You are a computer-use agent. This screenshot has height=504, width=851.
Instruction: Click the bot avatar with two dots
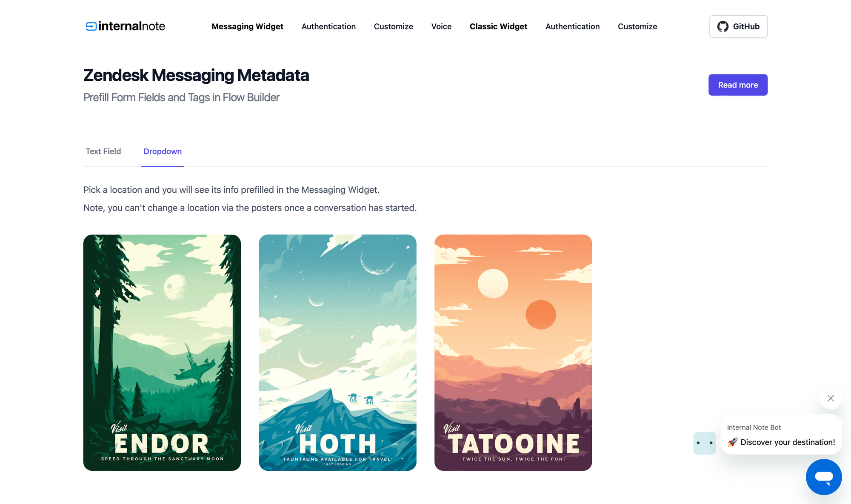point(705,443)
